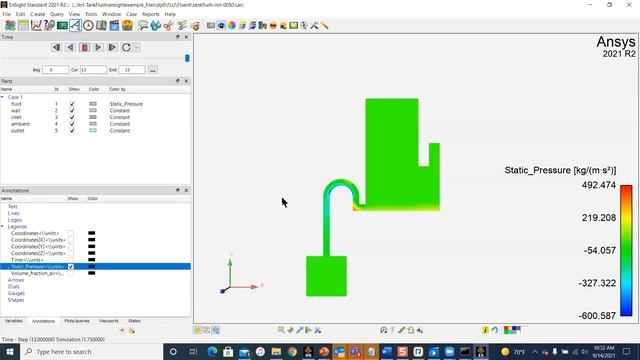640x360 pixels.
Task: Open the Query menu
Action: tap(57, 14)
